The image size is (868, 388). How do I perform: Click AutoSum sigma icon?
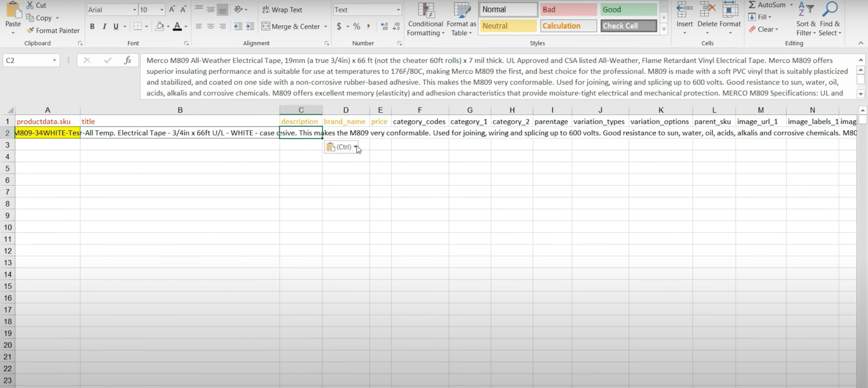752,5
